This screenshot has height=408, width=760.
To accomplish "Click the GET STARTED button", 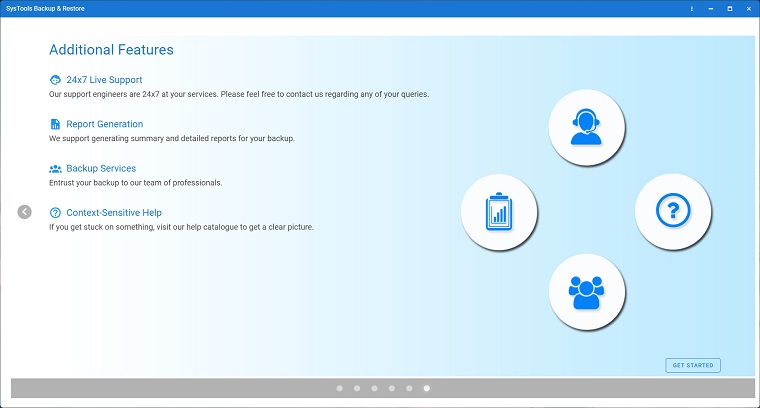I will [693, 365].
